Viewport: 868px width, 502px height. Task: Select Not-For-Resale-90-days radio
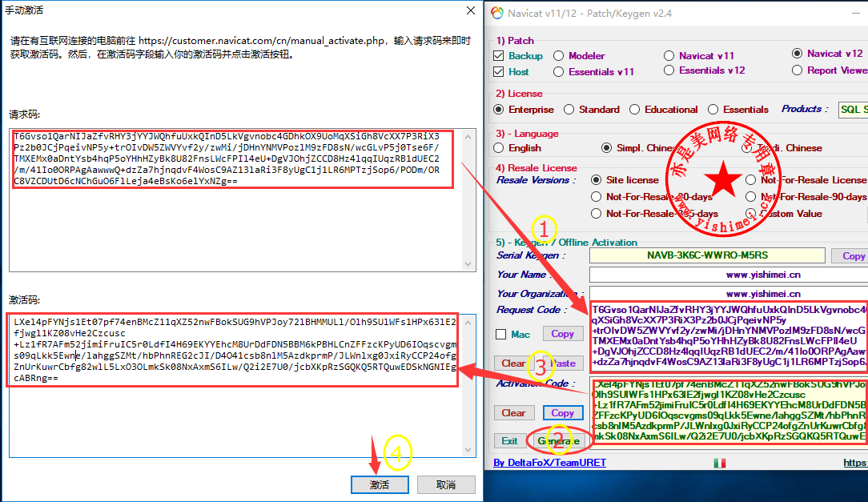click(750, 196)
